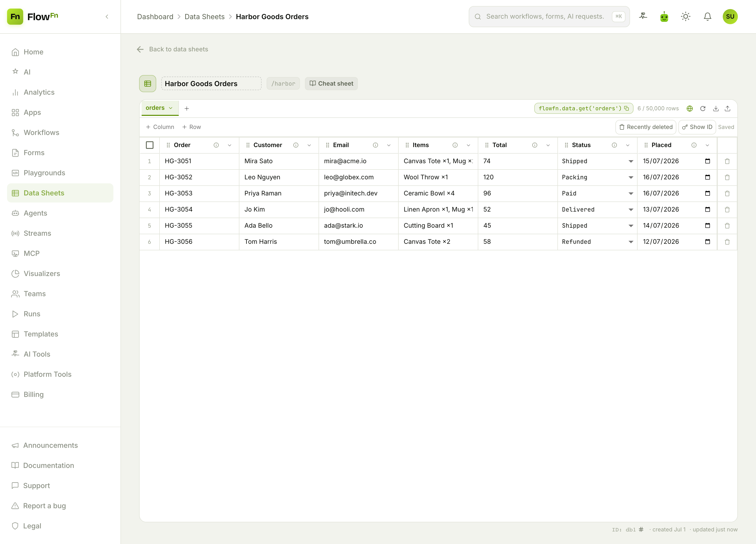Click cell Wool Throw ×1

click(x=438, y=177)
